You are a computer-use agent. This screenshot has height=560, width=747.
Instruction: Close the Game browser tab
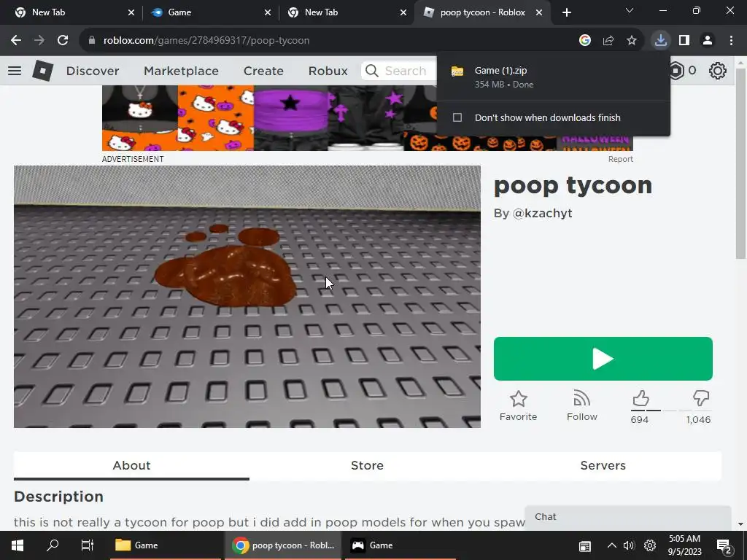pos(268,12)
